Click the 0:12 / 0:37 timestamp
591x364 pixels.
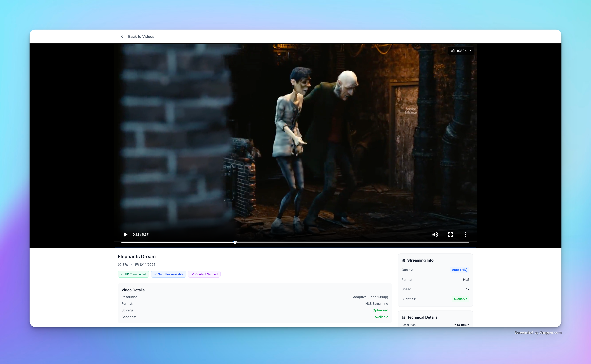tap(141, 234)
